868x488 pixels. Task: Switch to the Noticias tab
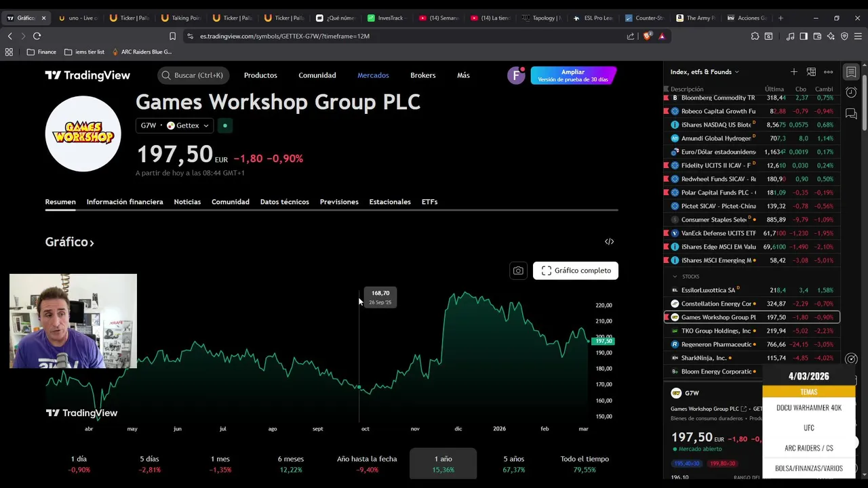pos(187,202)
